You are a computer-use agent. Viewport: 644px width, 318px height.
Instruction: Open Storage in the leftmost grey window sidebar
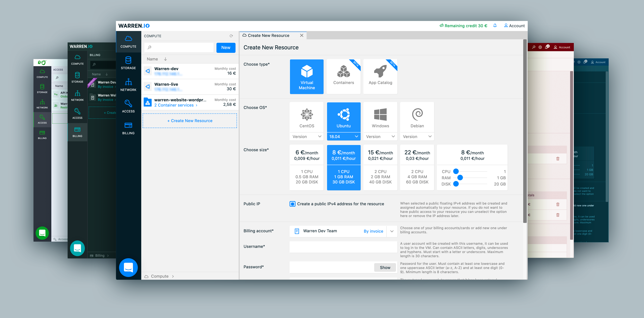point(42,89)
